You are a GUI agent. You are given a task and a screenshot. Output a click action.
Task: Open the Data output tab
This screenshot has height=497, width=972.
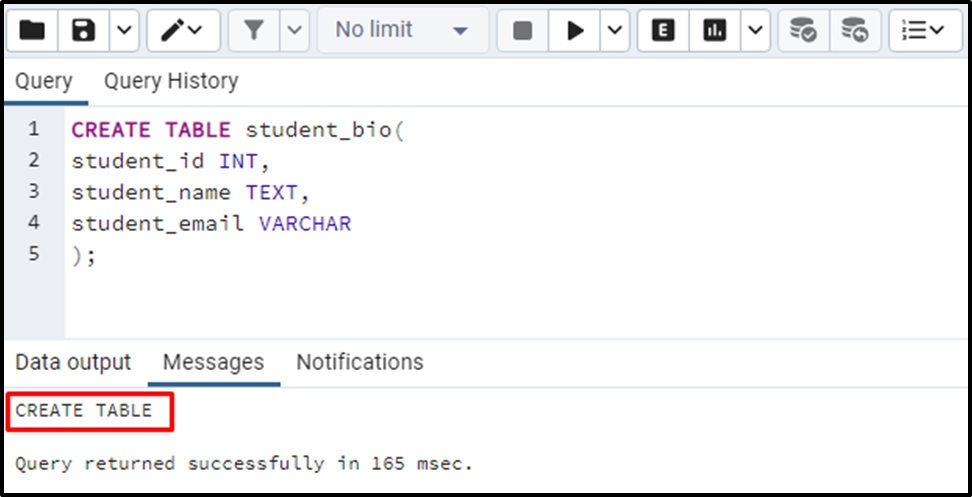(x=73, y=362)
